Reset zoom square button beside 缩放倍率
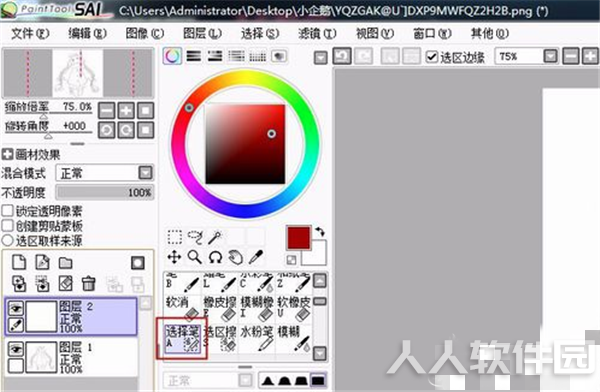Viewport: 600px width, 392px height. (146, 111)
